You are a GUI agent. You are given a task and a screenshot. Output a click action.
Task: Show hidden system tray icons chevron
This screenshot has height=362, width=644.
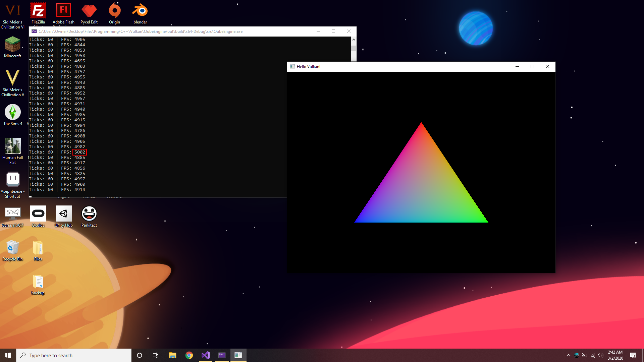tap(568, 355)
